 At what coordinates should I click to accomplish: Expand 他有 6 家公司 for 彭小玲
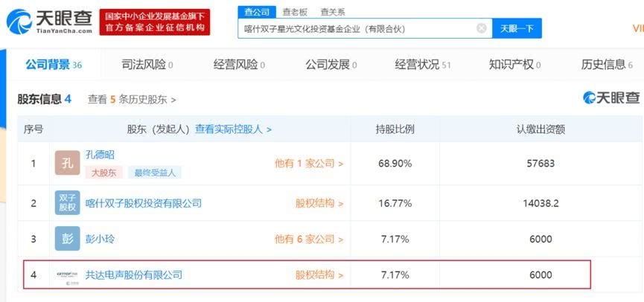[x=309, y=239]
